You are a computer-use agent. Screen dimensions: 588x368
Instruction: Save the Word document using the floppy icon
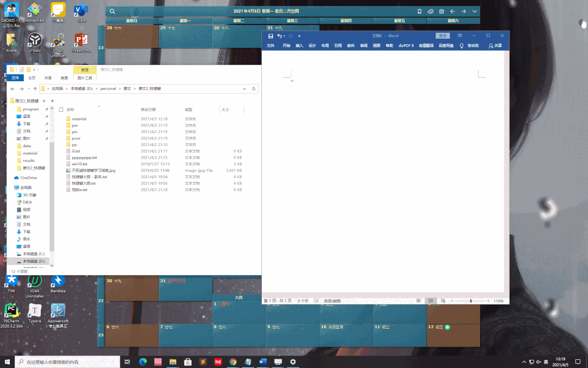click(271, 36)
